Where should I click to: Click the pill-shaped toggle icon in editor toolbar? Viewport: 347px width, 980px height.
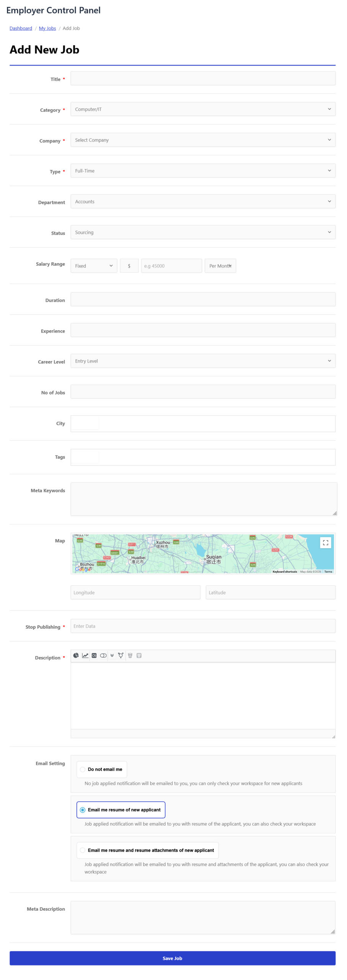pos(103,655)
